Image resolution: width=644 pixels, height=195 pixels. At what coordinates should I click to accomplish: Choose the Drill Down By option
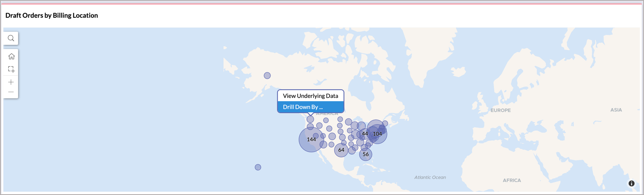(310, 107)
